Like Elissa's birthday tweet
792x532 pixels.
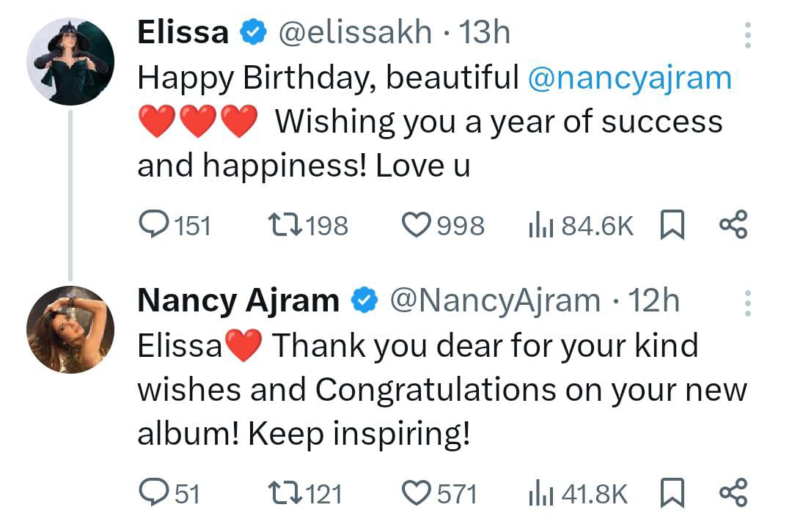417,225
